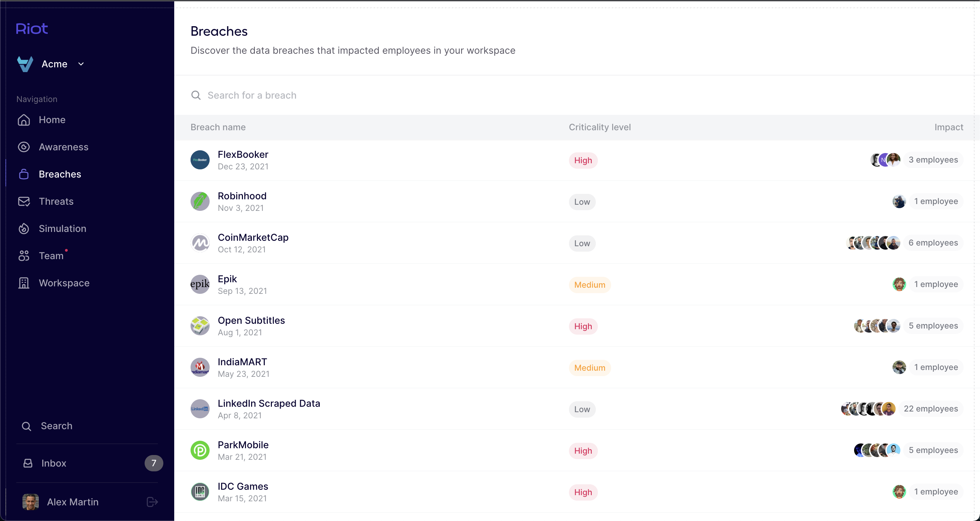Click Alex Martin's profile avatar
The image size is (980, 521).
(x=30, y=502)
